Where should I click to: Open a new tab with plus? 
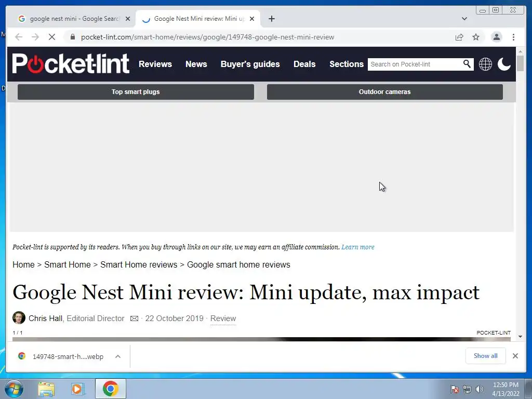(x=271, y=19)
